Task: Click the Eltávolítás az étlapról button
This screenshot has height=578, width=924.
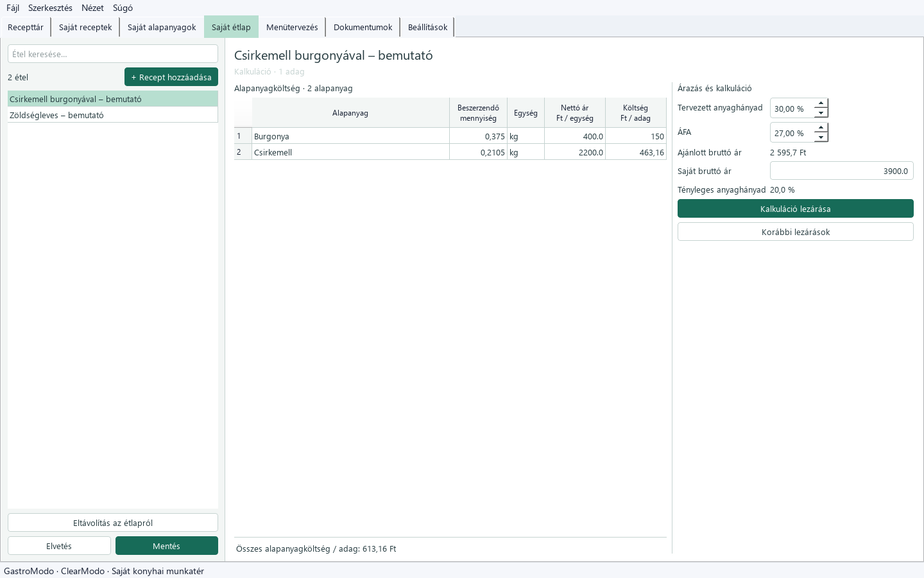Action: point(113,523)
